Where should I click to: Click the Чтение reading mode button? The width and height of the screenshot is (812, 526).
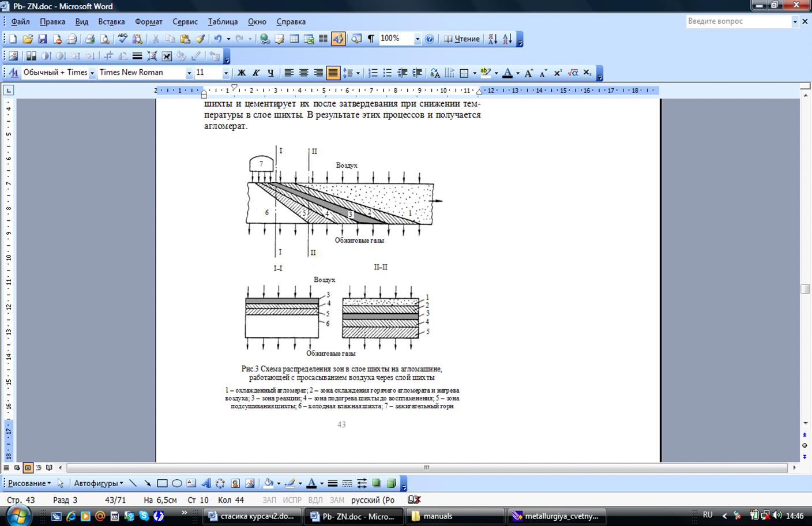461,39
